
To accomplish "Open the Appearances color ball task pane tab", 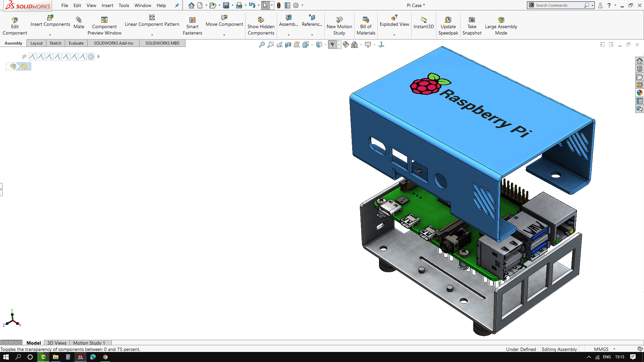I will 639,93.
